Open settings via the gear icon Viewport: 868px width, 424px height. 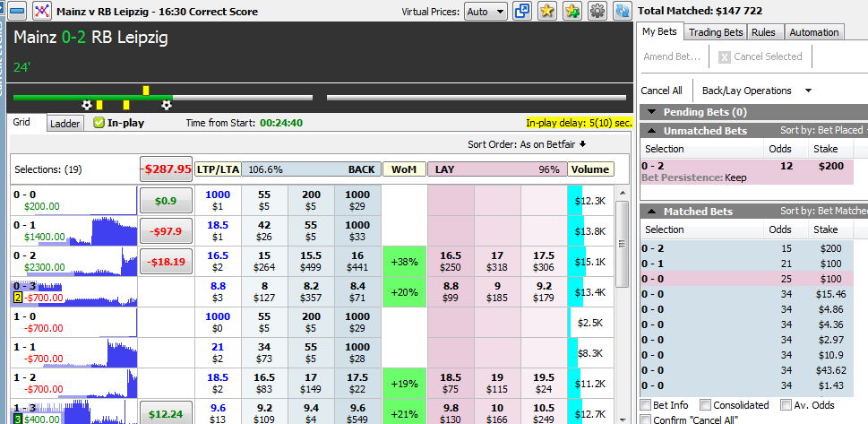point(597,11)
